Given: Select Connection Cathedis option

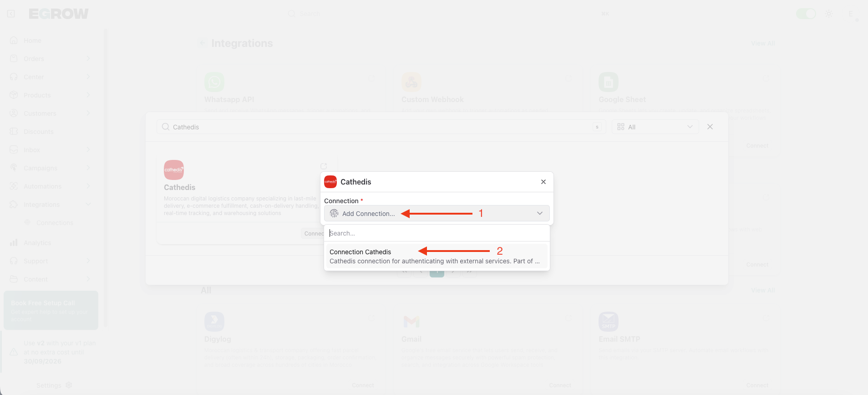Looking at the screenshot, I should pos(437,256).
